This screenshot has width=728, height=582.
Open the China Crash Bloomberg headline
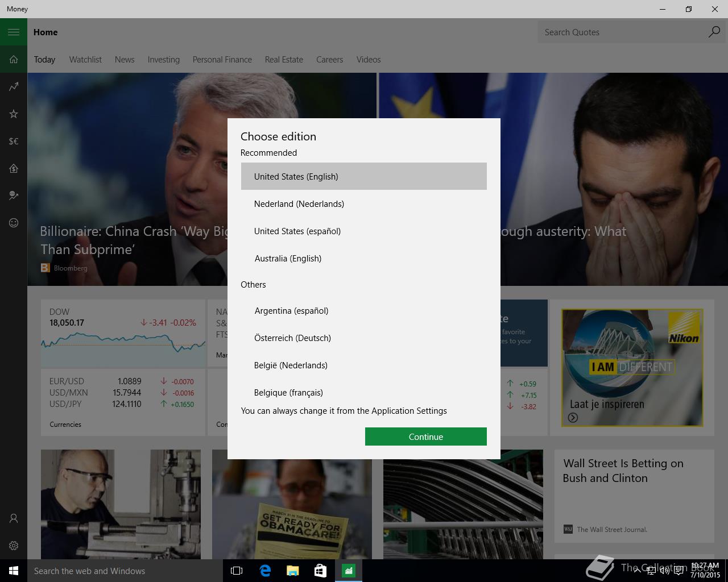tap(135, 240)
